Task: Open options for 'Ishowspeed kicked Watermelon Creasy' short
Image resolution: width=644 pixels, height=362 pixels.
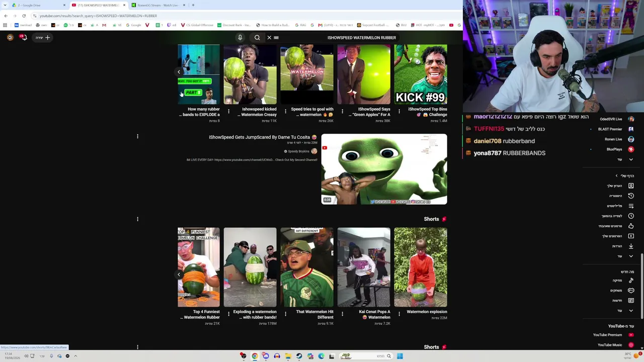Action: (x=228, y=111)
